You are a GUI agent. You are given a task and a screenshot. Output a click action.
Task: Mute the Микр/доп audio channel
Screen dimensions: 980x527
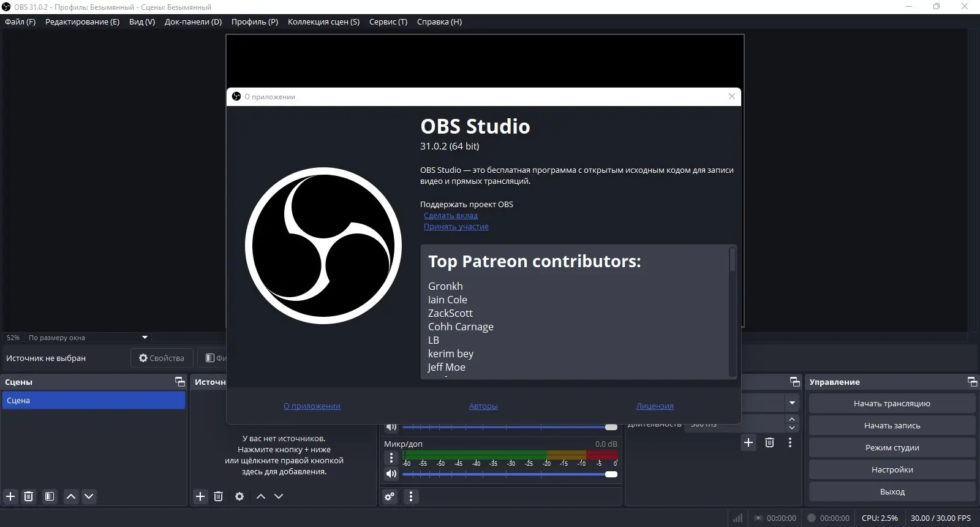[391, 474]
